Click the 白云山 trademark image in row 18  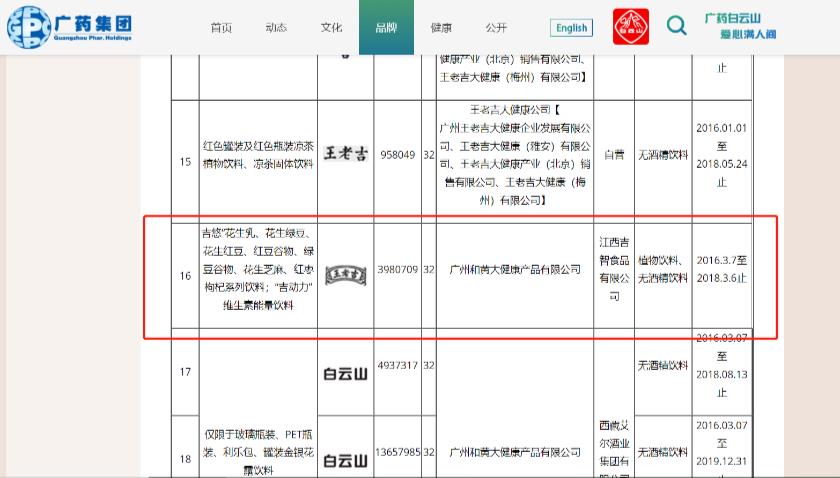[x=346, y=460]
